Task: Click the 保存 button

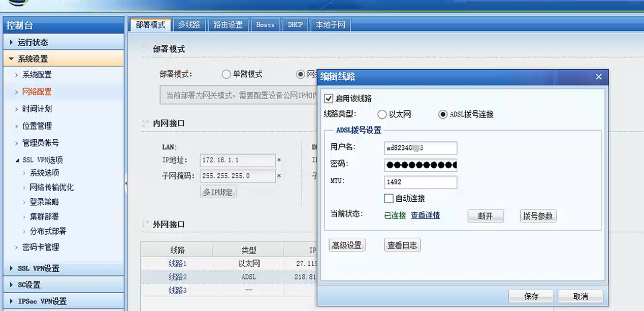Action: [x=531, y=296]
